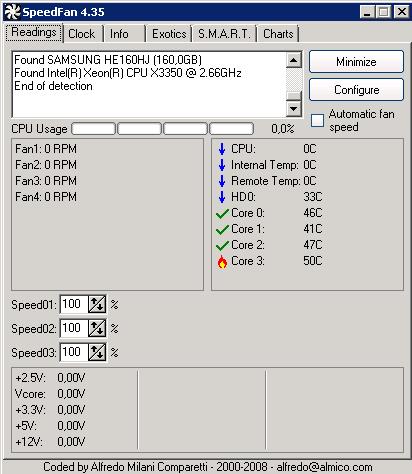
Task: Click the green checkmark beside Core 0
Action: [222, 213]
